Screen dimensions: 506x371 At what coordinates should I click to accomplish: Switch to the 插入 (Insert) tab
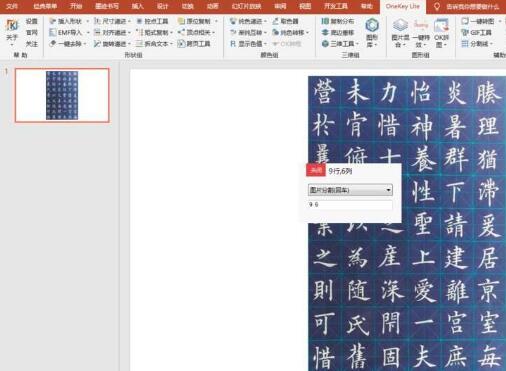138,6
